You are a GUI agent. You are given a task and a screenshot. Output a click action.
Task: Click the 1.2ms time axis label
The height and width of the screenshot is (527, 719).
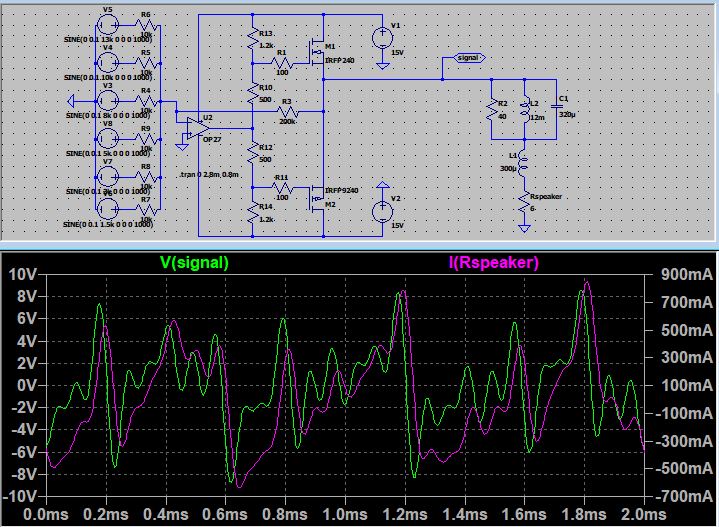click(405, 514)
